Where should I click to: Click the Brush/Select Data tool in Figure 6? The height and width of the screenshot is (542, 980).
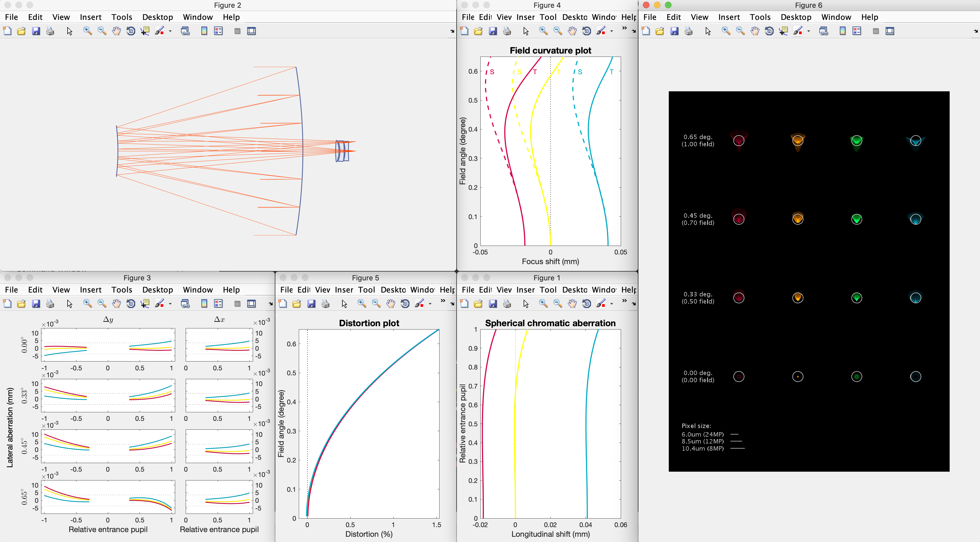[797, 31]
